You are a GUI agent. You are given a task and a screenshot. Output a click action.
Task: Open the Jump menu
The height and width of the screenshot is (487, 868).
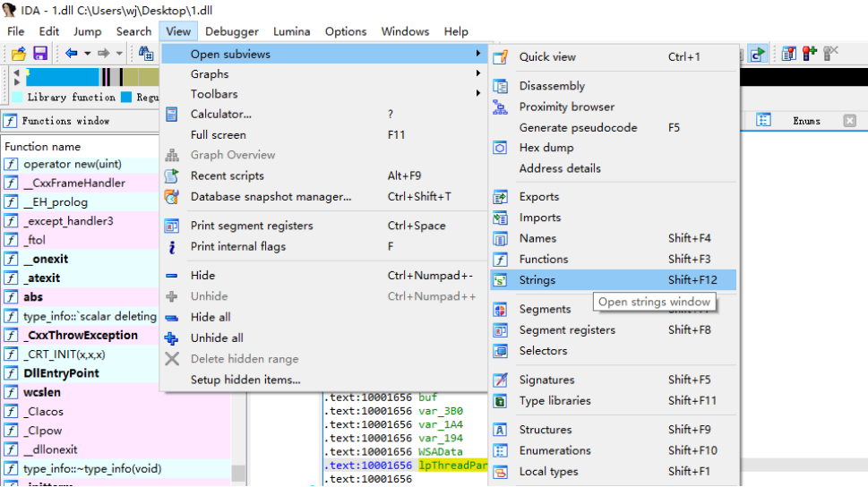[88, 31]
